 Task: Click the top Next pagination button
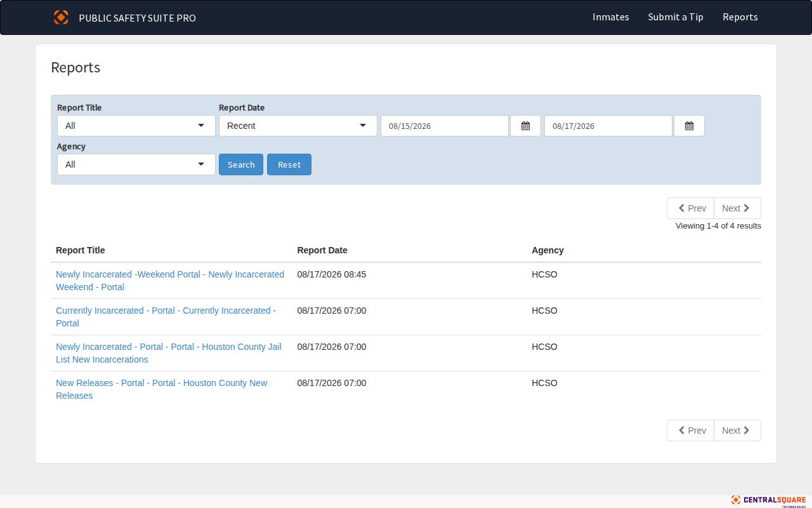[x=737, y=208]
